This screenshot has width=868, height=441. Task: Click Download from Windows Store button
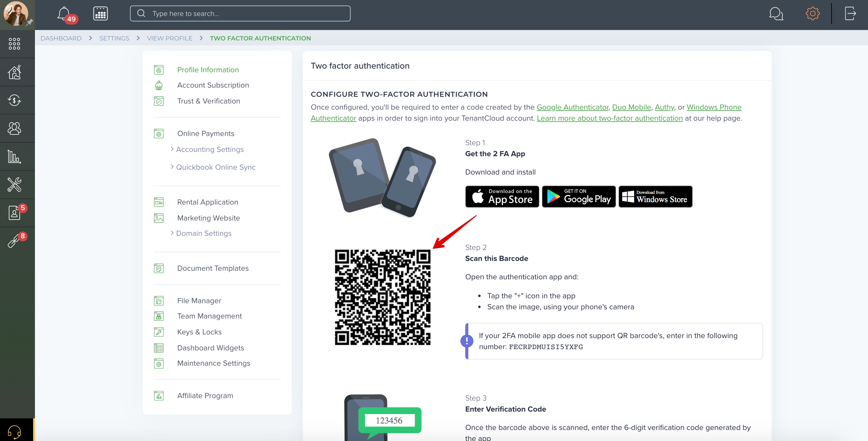pos(655,197)
